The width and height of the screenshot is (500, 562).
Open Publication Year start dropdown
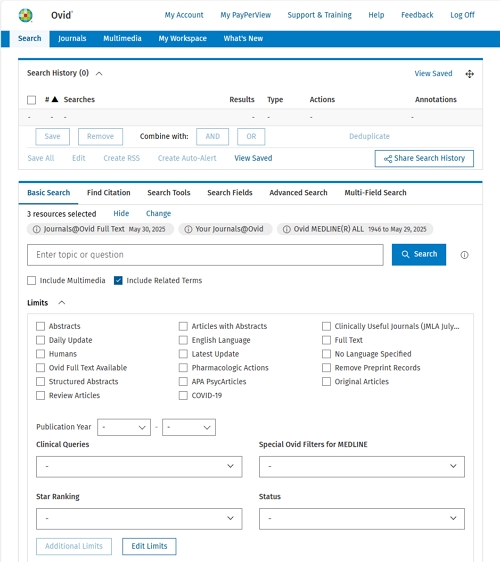click(x=124, y=427)
